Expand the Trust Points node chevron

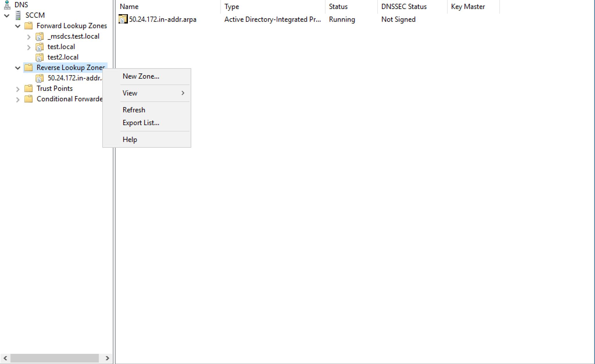pyautogui.click(x=18, y=89)
